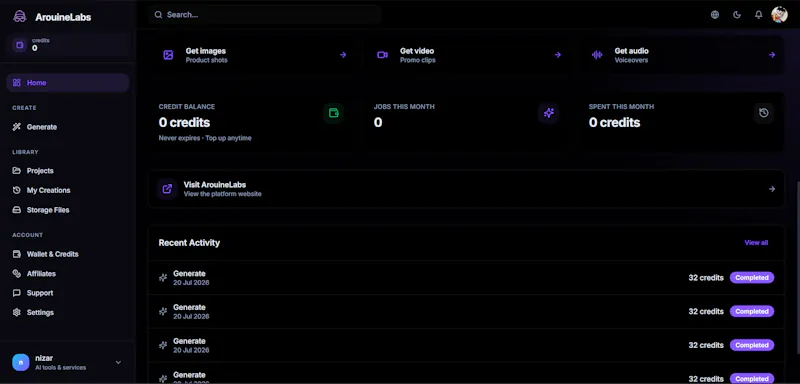This screenshot has width=800, height=384.
Task: Click the sparkle icon in Jobs This Month
Action: (x=549, y=113)
